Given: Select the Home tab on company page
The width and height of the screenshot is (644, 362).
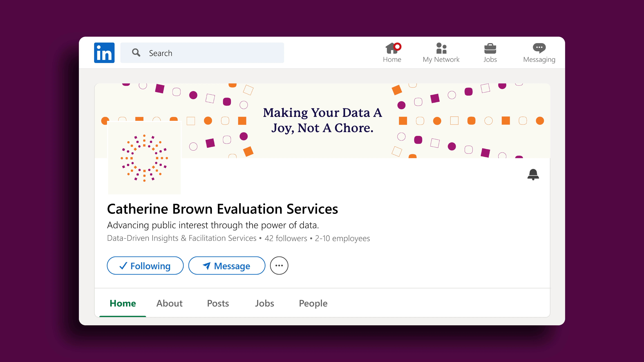Looking at the screenshot, I should pyautogui.click(x=123, y=303).
